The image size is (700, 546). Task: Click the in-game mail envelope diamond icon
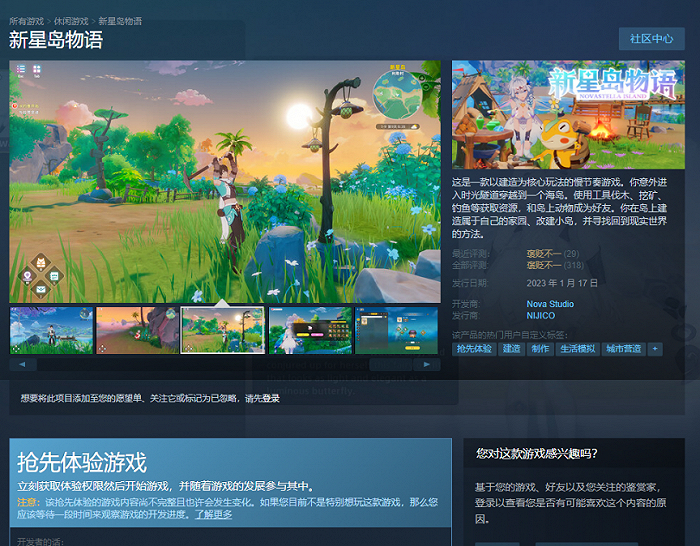(x=41, y=289)
